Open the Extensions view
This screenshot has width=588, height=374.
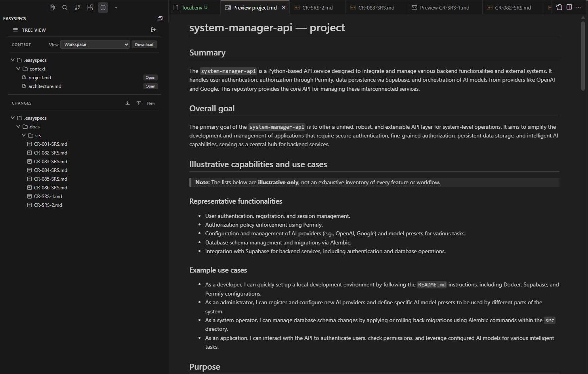click(x=90, y=8)
